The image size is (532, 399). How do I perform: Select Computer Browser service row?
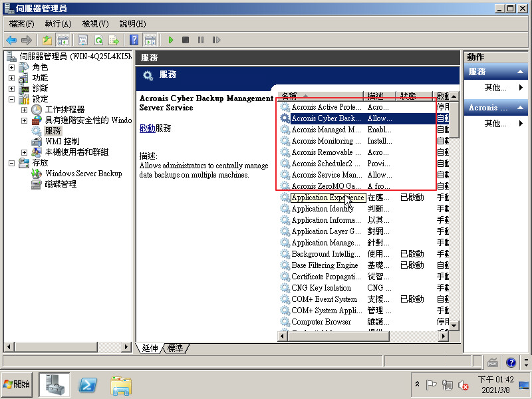pos(364,322)
